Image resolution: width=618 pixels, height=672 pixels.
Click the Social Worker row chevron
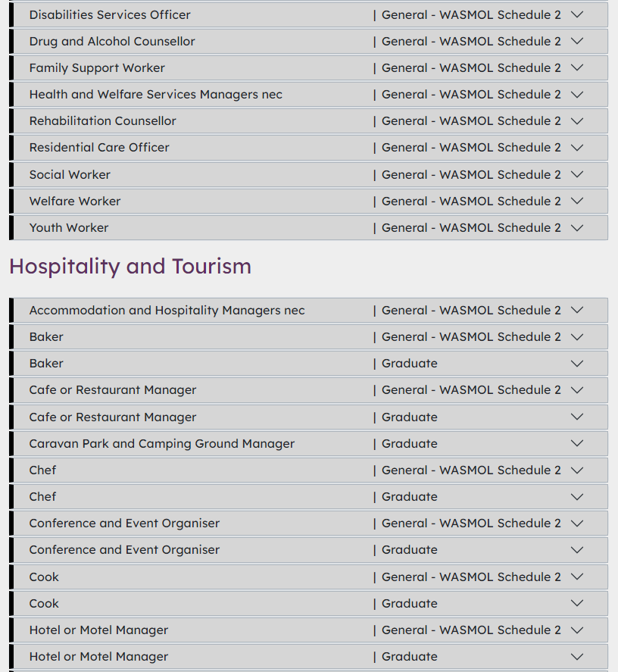577,174
